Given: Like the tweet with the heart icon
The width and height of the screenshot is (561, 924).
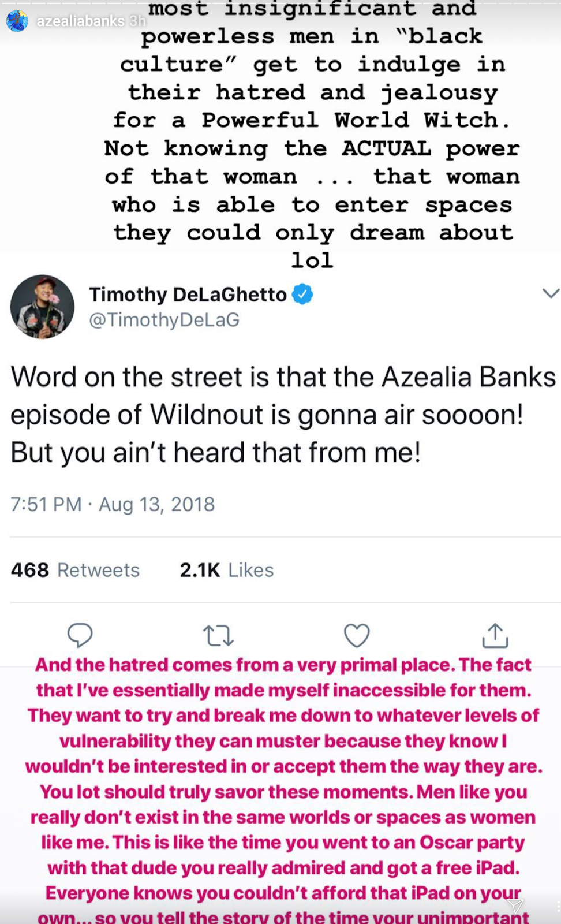Looking at the screenshot, I should tap(357, 635).
